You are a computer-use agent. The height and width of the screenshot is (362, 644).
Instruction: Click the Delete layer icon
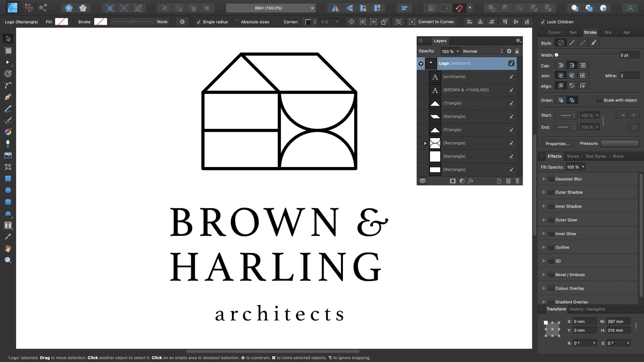517,181
